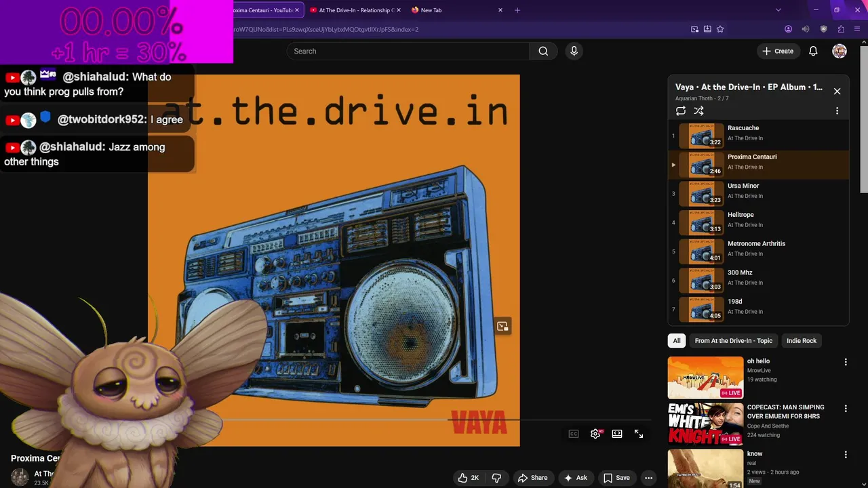Image resolution: width=868 pixels, height=488 pixels.
Task: Click the Ask button
Action: tap(575, 478)
